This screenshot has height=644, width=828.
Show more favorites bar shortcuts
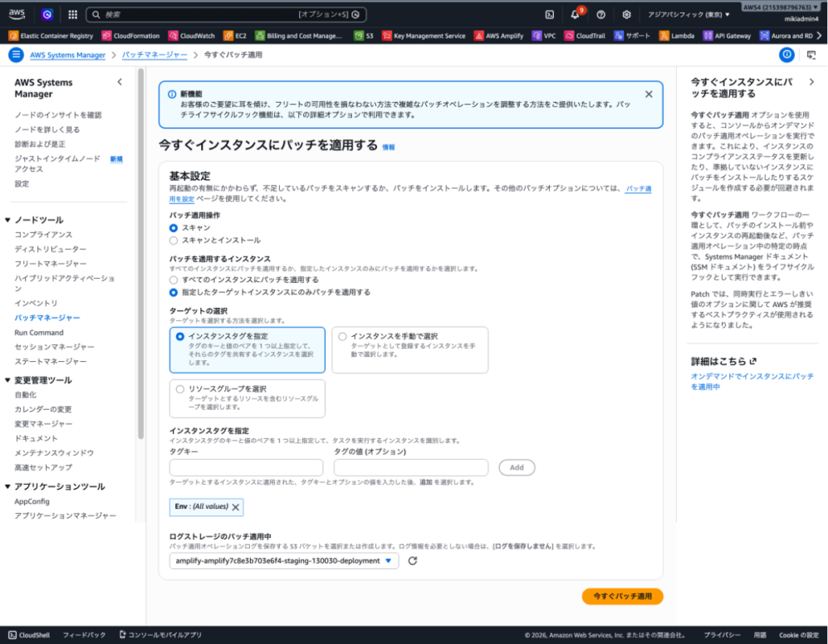tap(820, 36)
